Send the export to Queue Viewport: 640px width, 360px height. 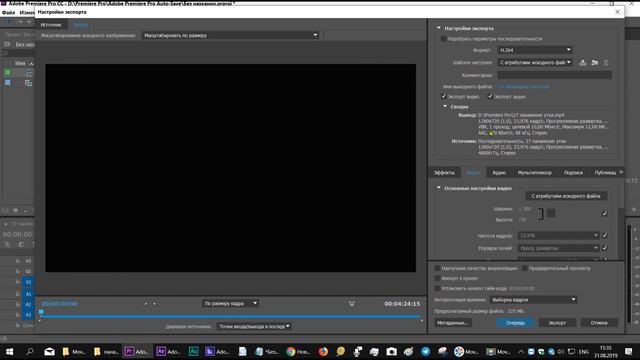pyautogui.click(x=515, y=323)
